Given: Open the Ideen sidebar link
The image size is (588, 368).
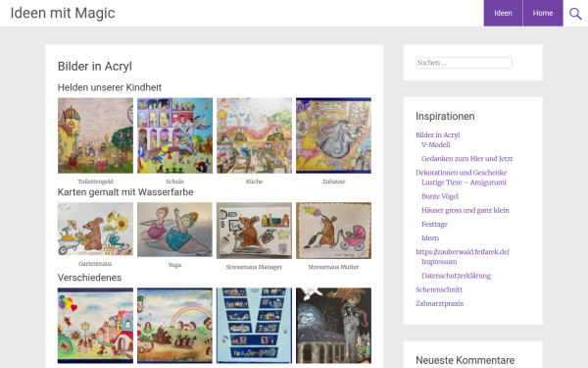Looking at the screenshot, I should tap(430, 238).
